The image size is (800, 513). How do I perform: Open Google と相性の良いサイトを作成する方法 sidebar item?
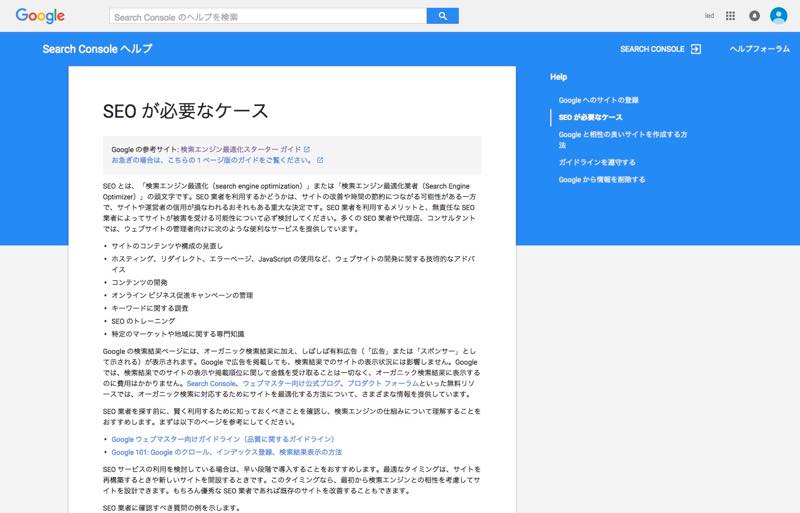click(x=623, y=139)
